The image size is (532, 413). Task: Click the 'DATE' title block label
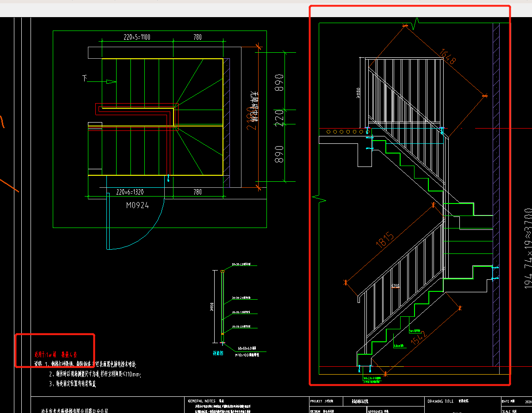coord(506,401)
